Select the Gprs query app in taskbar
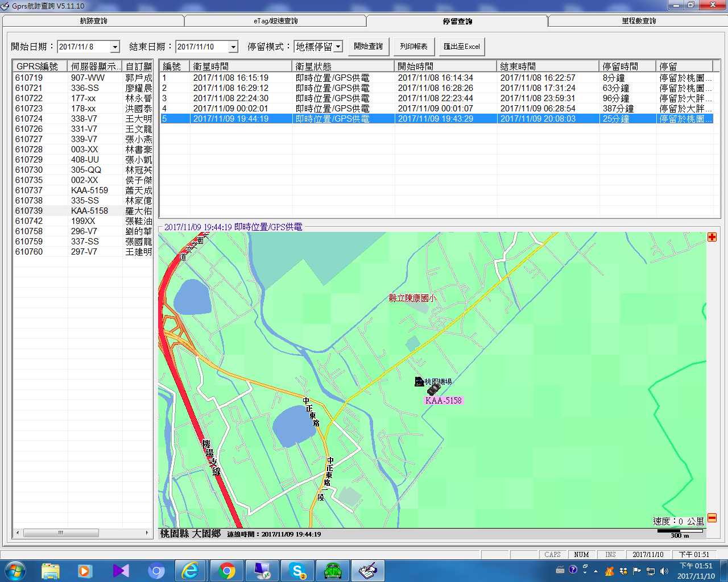Viewport: 728px width, 582px height. (368, 571)
